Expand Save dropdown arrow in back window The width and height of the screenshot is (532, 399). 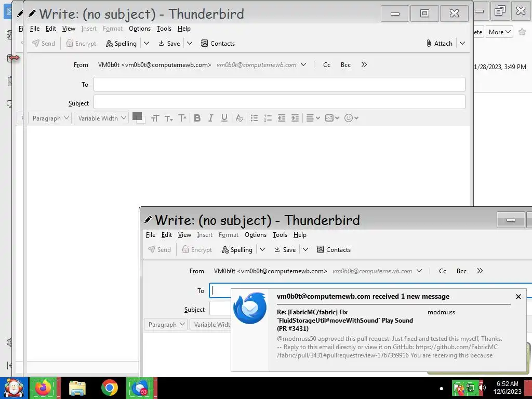(x=190, y=44)
